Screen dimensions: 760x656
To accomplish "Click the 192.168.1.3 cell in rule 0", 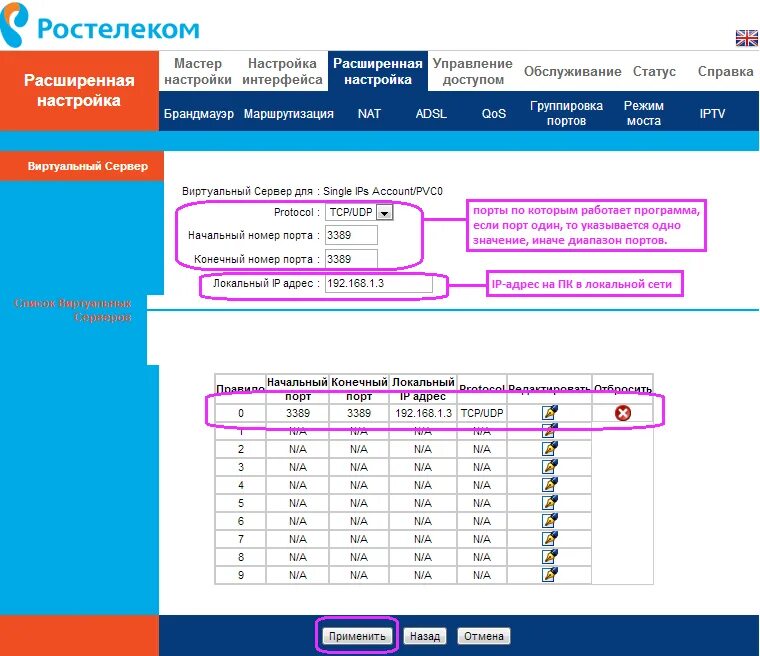I will (x=423, y=413).
